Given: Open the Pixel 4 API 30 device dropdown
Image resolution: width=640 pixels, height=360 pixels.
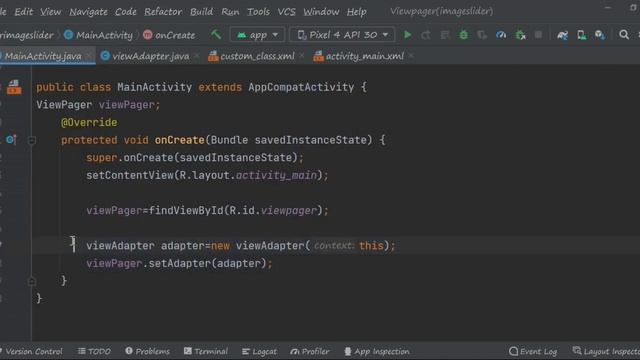Looking at the screenshot, I should pos(342,35).
